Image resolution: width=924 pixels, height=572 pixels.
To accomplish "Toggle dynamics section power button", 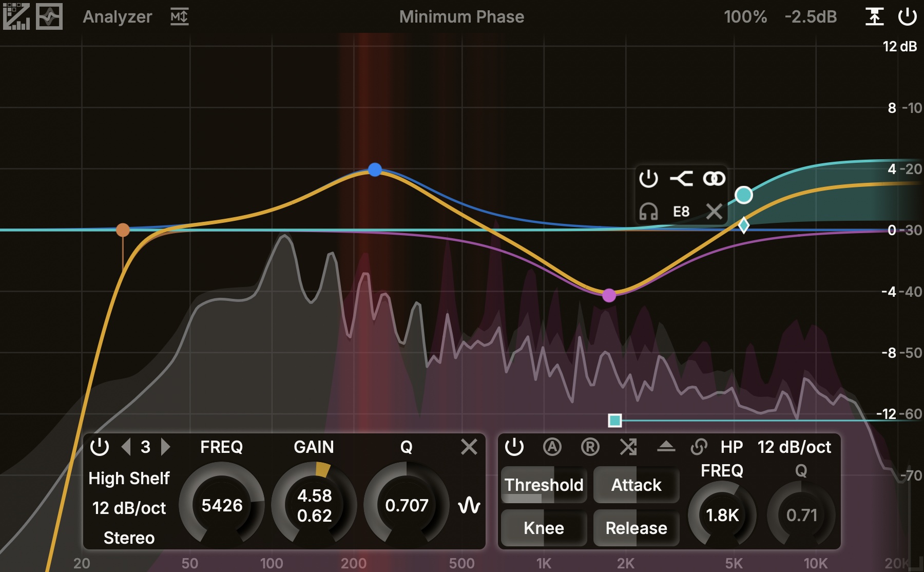I will pyautogui.click(x=514, y=447).
